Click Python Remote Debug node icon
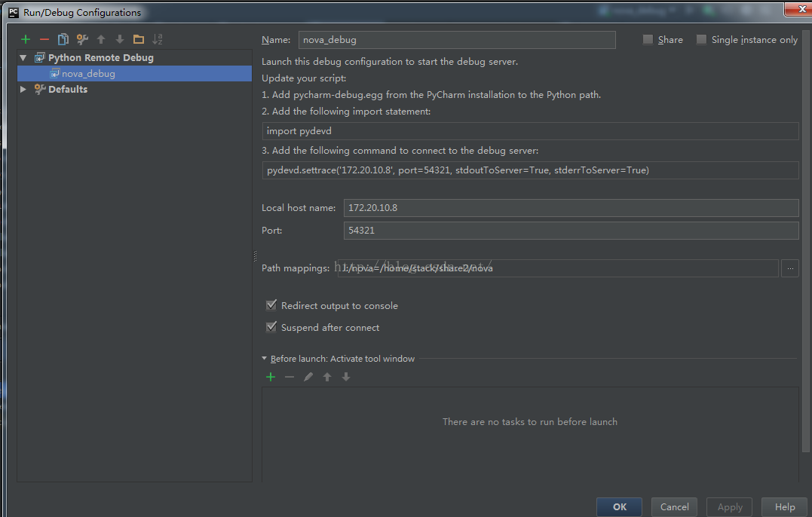Viewport: 812px width, 517px height. [40, 57]
